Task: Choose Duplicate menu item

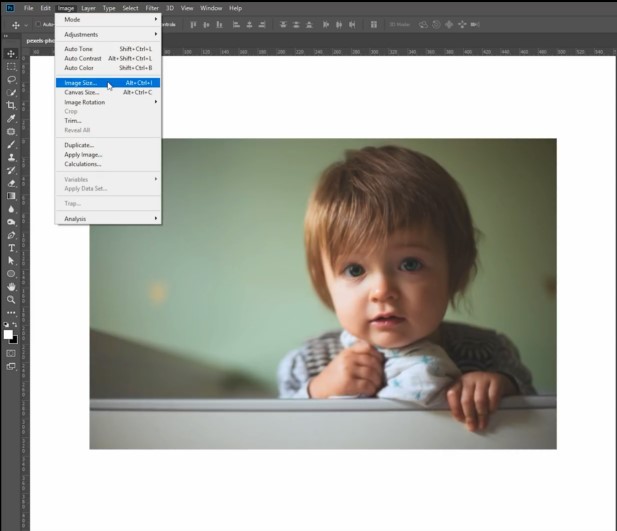Action: click(x=108, y=145)
